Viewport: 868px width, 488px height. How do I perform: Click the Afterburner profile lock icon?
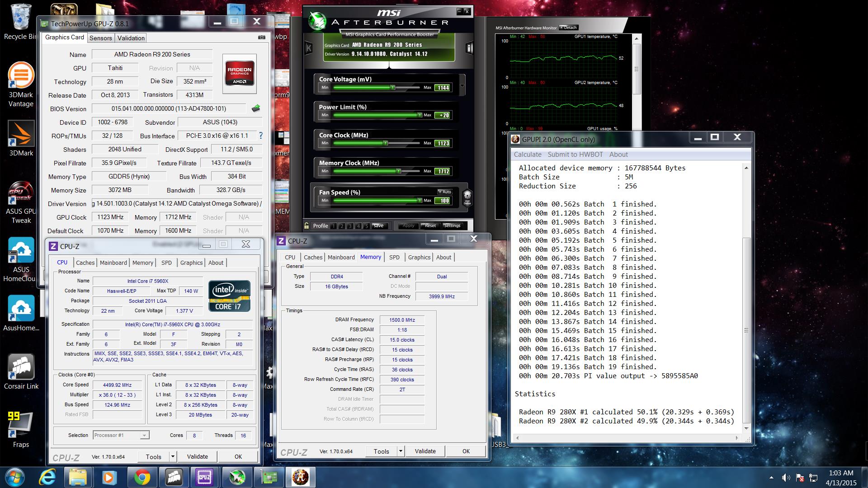[x=307, y=225]
